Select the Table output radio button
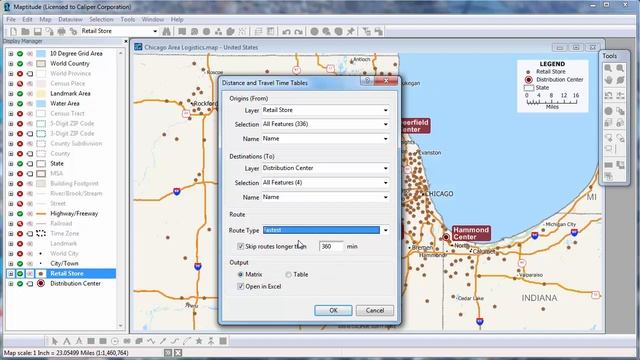 288,275
